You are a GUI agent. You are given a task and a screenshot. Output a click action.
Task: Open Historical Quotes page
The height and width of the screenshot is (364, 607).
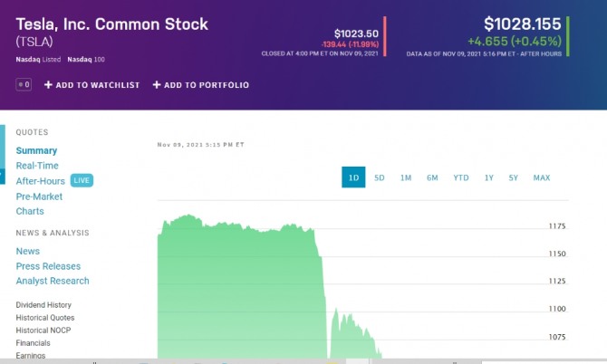45,318
